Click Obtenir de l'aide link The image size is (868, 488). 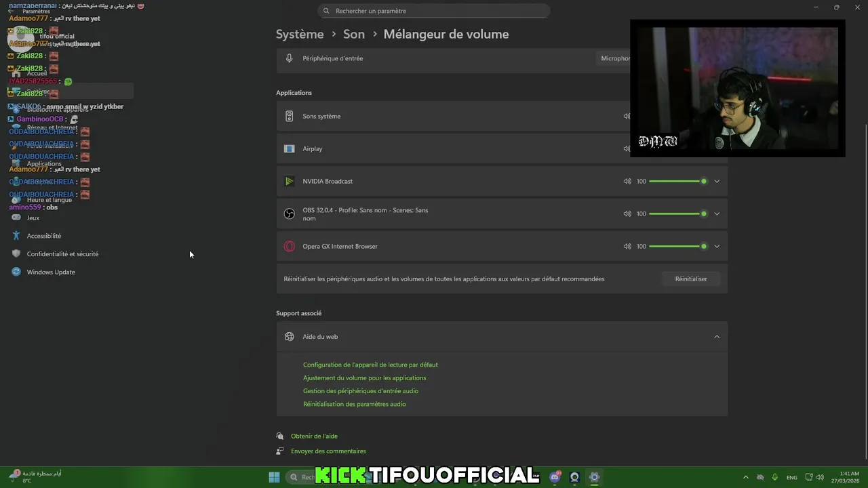[314, 436]
